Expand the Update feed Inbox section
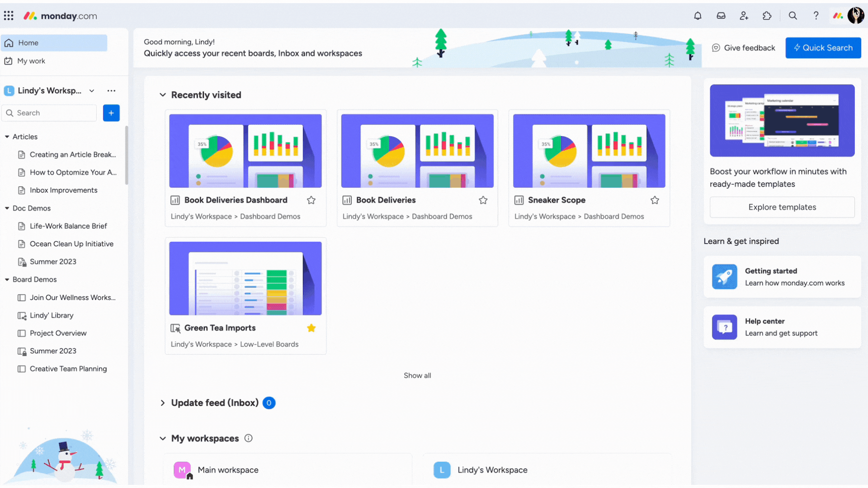This screenshot has height=488, width=868. tap(163, 403)
